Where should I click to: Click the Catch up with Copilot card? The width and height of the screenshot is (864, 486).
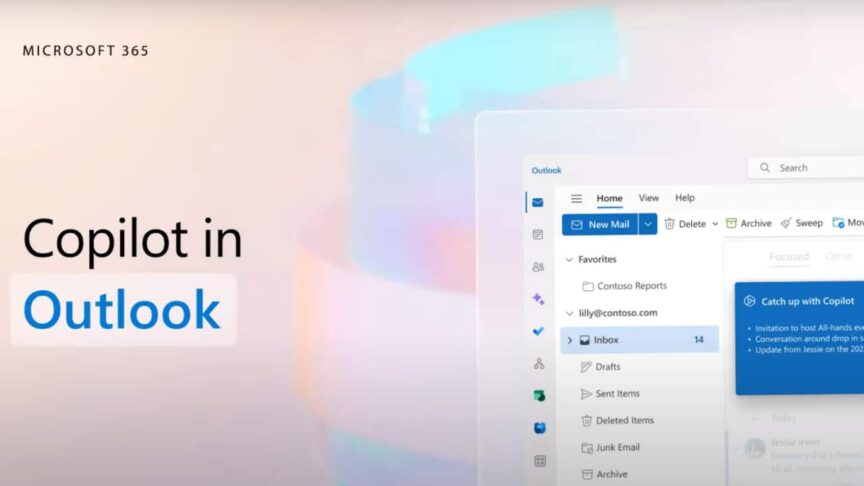click(x=800, y=338)
